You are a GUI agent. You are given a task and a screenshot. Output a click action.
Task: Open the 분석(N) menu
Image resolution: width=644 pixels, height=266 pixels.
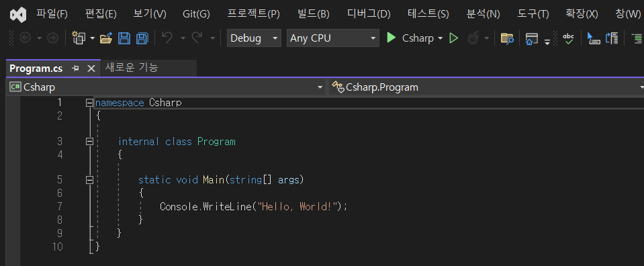484,14
